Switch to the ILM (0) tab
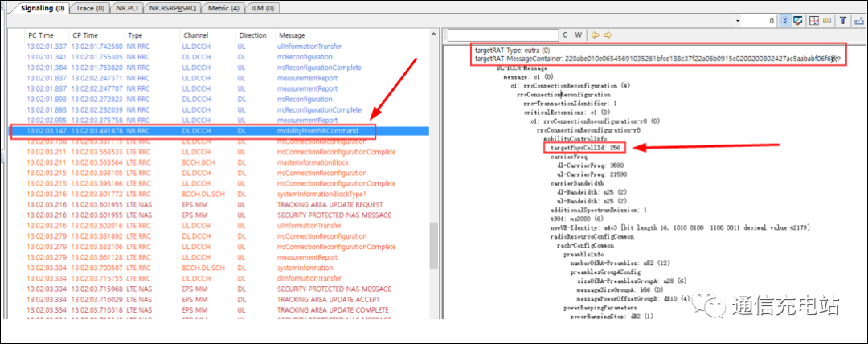Viewport: 868px width, 344px height. pos(262,8)
